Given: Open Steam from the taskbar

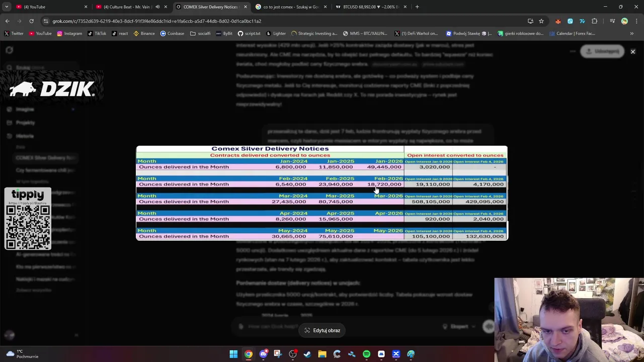Looking at the screenshot, I should click(x=307, y=354).
